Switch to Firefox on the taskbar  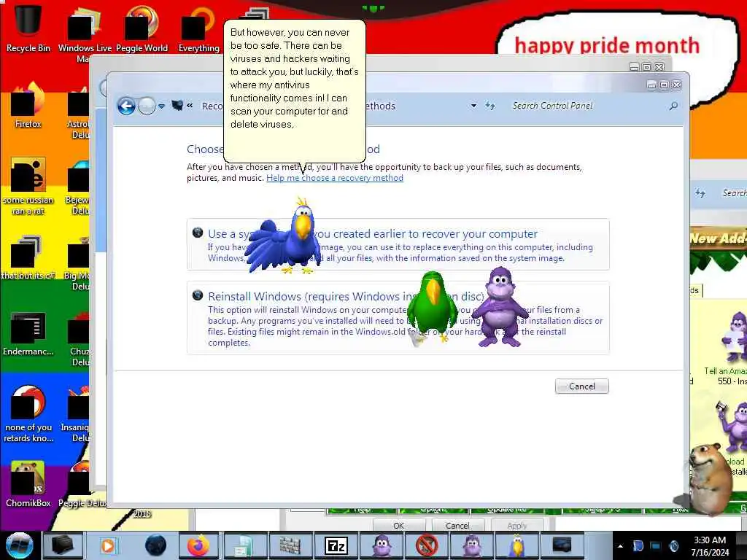(x=198, y=545)
